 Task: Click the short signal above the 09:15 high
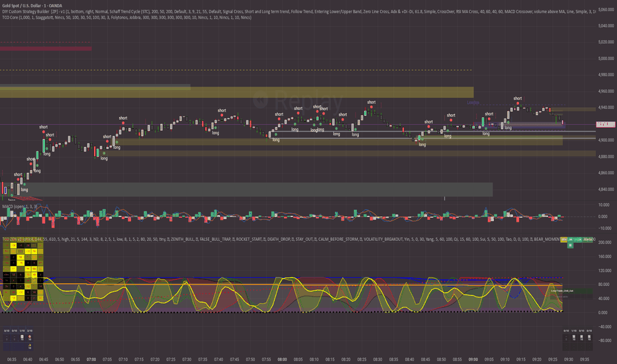(518, 99)
